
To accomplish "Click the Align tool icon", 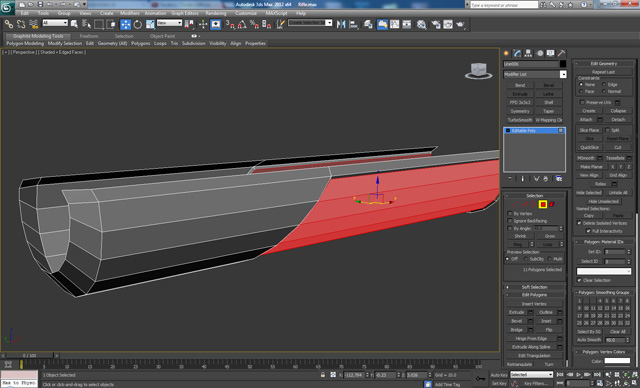I will [x=353, y=24].
